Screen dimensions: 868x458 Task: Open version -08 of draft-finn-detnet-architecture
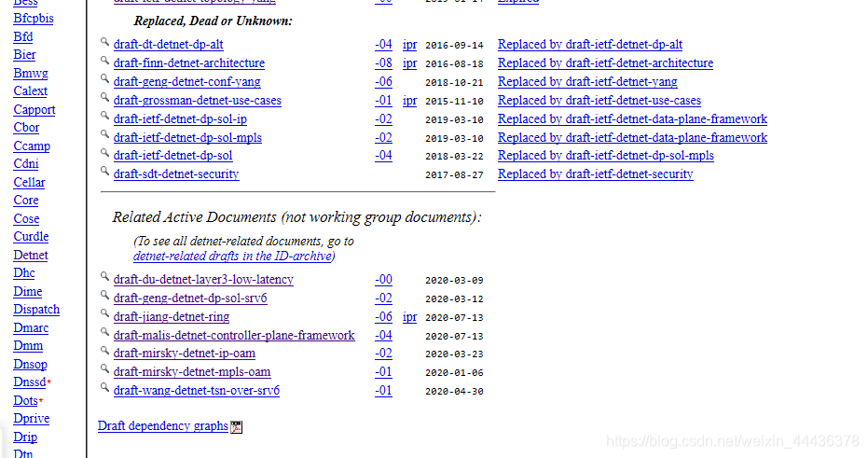click(383, 63)
